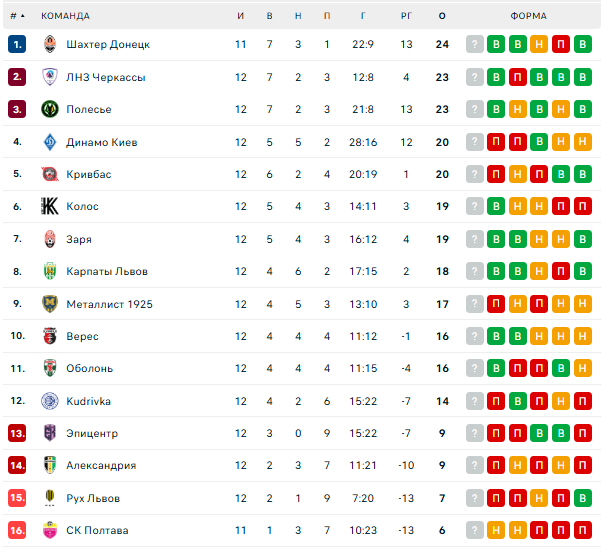Screen dimensions: 608x554
Task: Click the СК Полтава club icon
Action: [50, 530]
